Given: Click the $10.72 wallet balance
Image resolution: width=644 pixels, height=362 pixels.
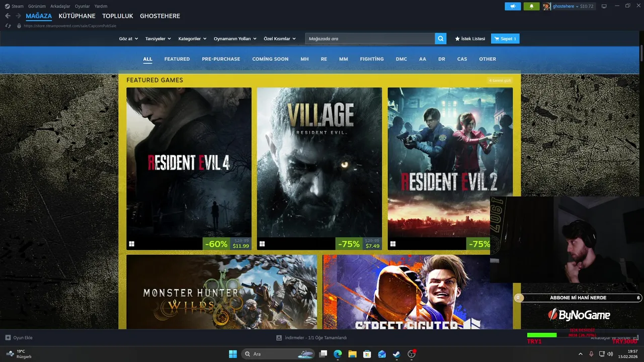Looking at the screenshot, I should (587, 7).
